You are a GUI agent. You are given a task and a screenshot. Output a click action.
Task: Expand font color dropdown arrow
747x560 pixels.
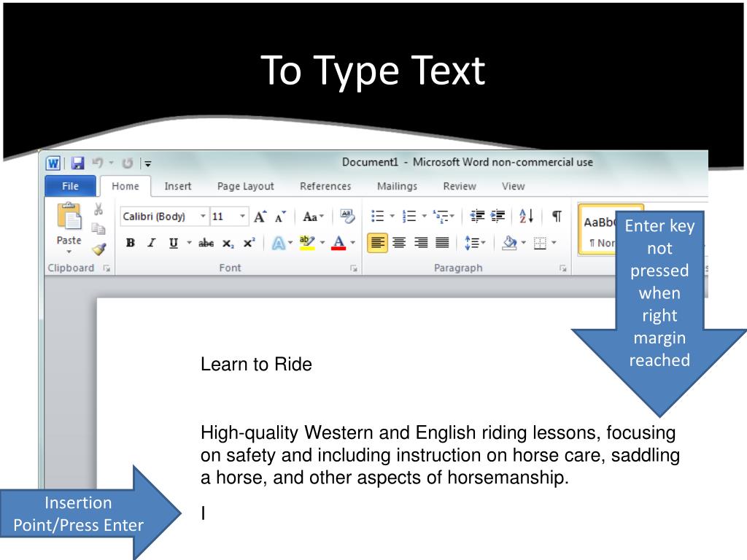click(x=353, y=243)
